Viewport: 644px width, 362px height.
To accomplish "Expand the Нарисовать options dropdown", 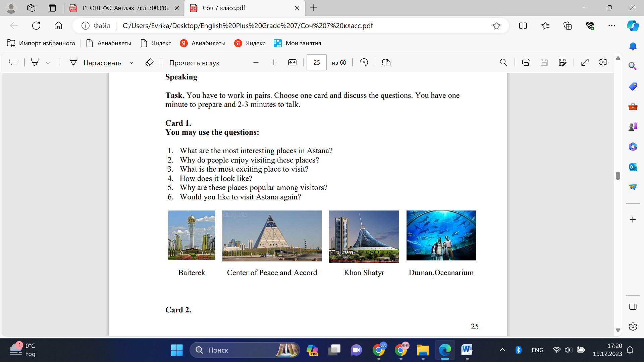I will pyautogui.click(x=131, y=63).
